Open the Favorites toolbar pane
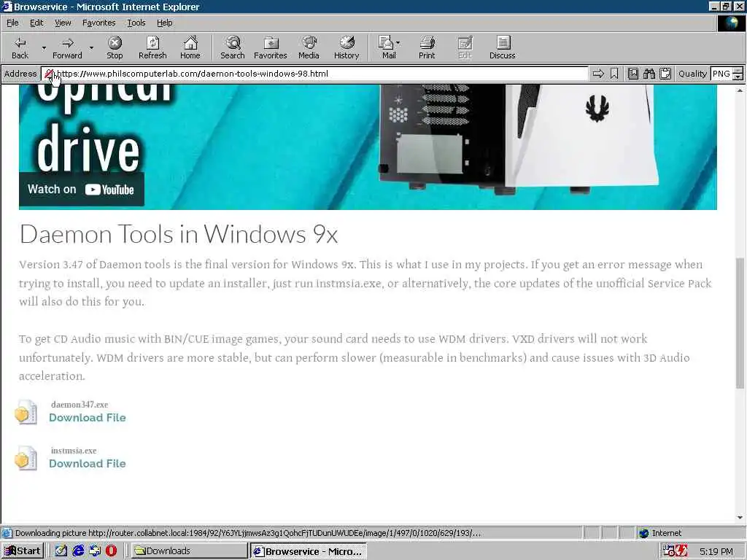 coord(271,47)
